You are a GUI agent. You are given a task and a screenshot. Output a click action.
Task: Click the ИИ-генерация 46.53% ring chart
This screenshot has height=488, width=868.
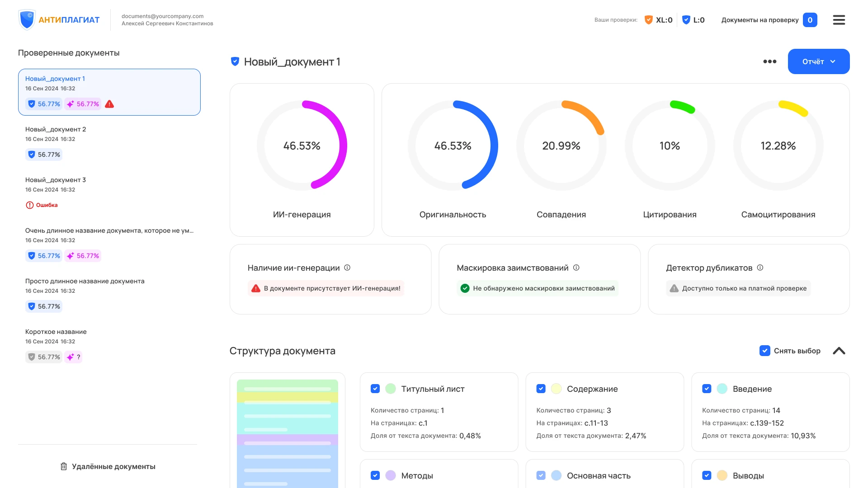(x=302, y=145)
